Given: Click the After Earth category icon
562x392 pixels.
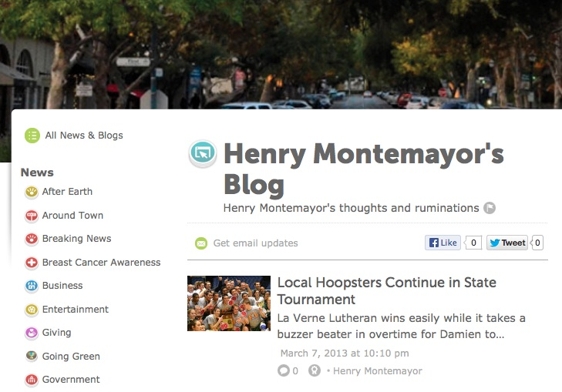Looking at the screenshot, I should click(x=32, y=192).
